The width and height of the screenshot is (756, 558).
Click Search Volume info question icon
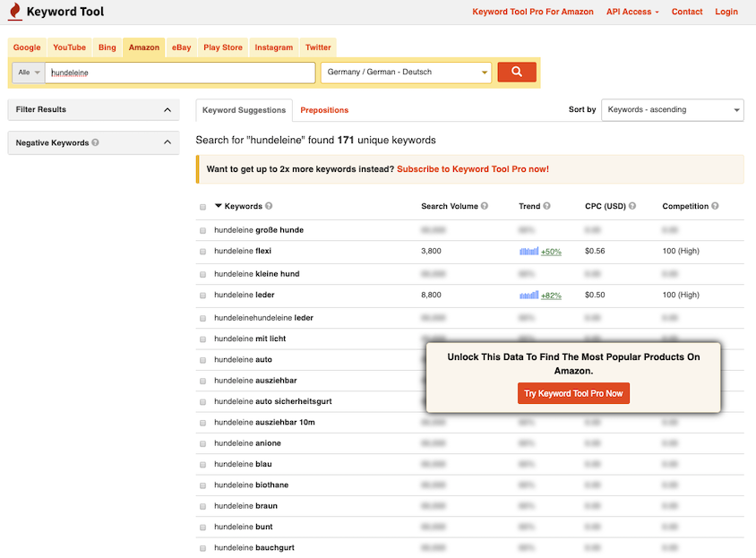click(485, 207)
